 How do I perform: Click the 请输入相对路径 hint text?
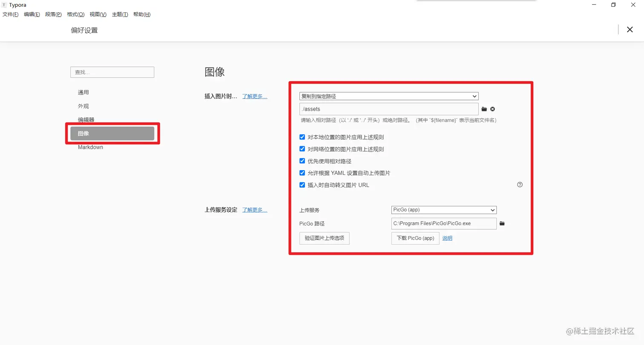399,120
